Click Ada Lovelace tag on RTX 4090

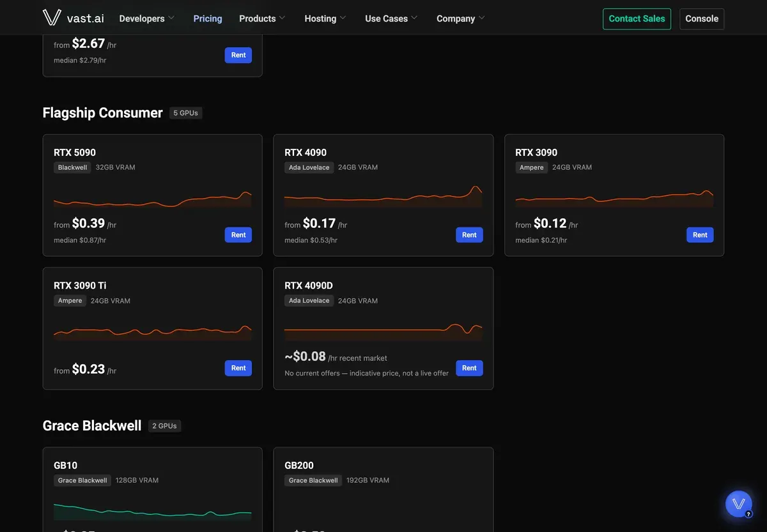pyautogui.click(x=309, y=167)
